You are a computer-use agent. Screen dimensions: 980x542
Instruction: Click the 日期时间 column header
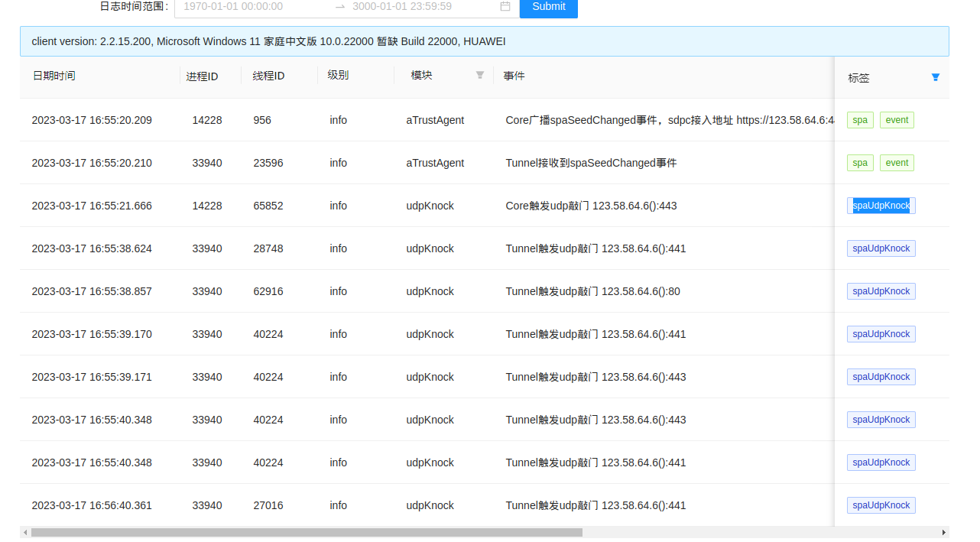(54, 76)
